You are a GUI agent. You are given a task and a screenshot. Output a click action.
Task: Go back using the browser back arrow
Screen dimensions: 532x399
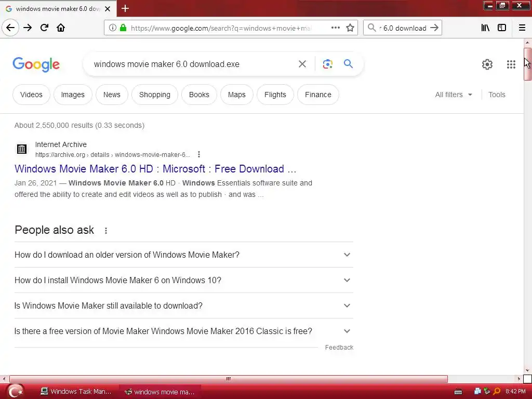10,28
